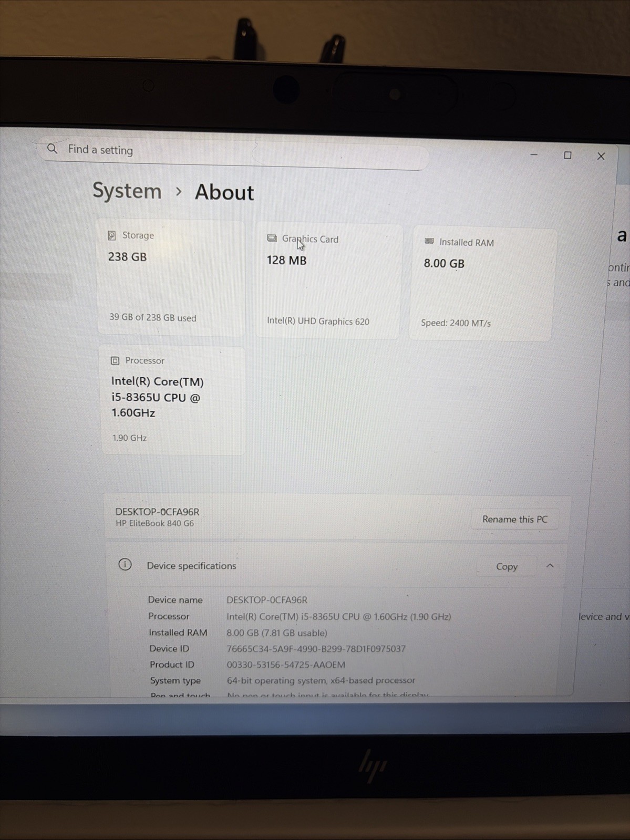Select Product ID 00330-53156-54725-AAOEM
The width and height of the screenshot is (630, 840).
click(x=286, y=665)
